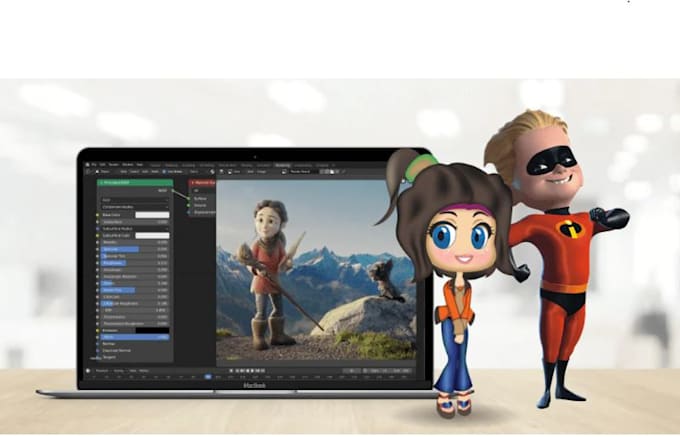The height and width of the screenshot is (437, 680).
Task: Open the node editor Node menu
Action: 155,172
